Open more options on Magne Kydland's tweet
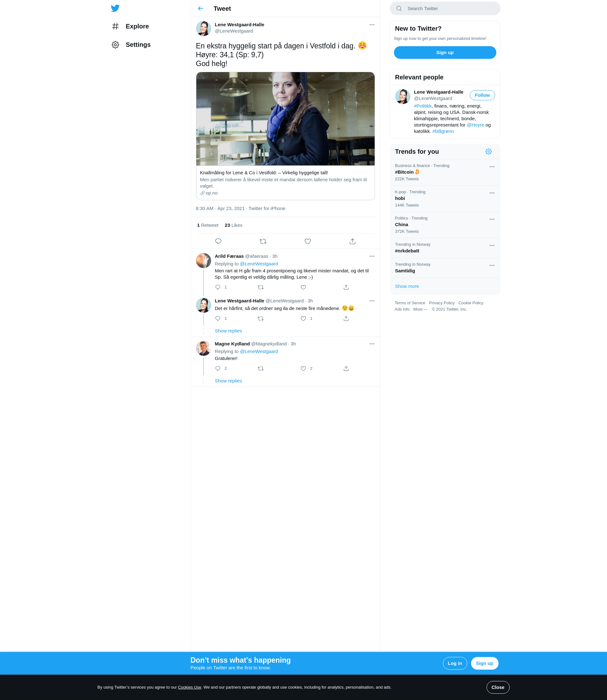 pyautogui.click(x=371, y=344)
